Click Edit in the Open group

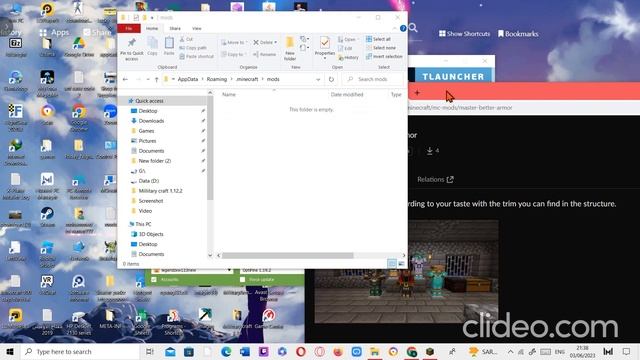point(345,48)
